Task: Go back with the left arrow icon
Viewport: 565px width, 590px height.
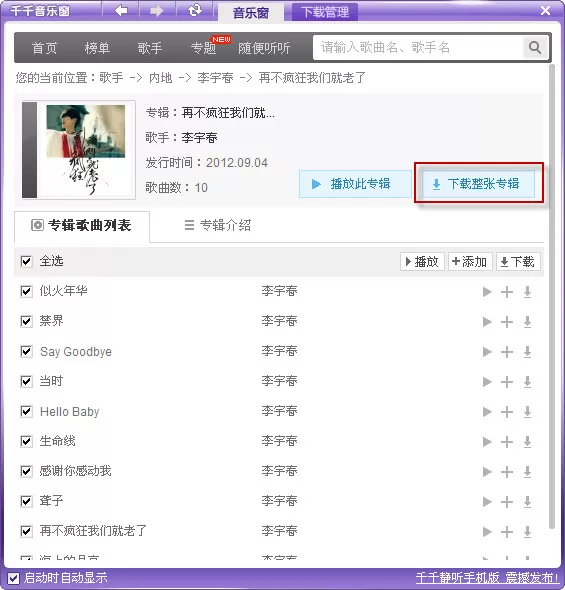Action: click(121, 11)
